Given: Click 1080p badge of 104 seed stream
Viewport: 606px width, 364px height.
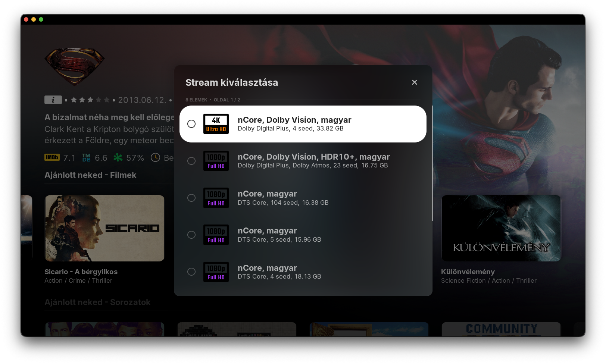Looking at the screenshot, I should (216, 198).
